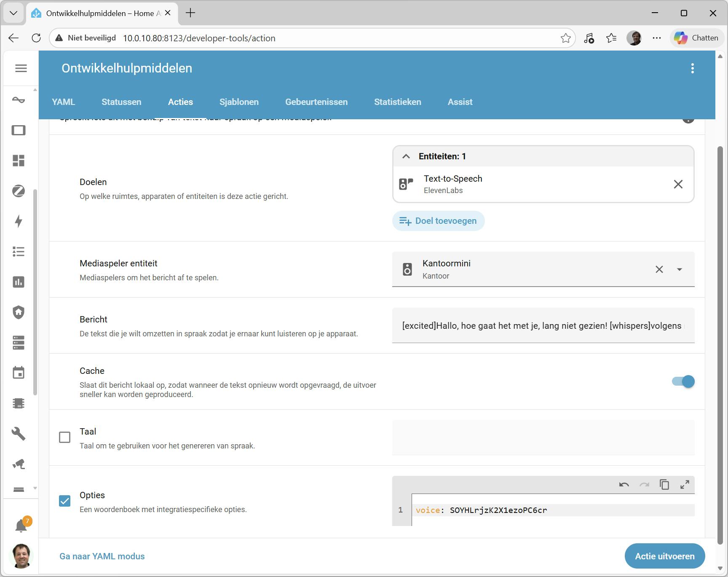Click the empty Taal language field
The height and width of the screenshot is (577, 728).
tap(543, 437)
